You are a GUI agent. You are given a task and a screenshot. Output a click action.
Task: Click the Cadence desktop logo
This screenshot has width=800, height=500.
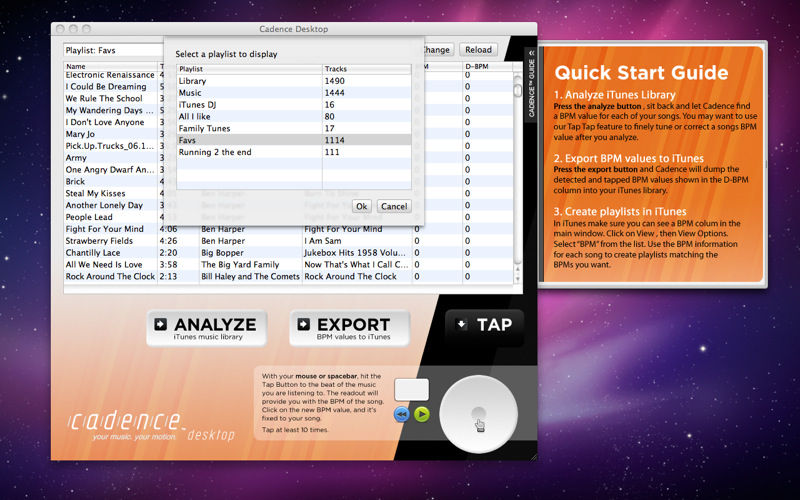point(151,427)
